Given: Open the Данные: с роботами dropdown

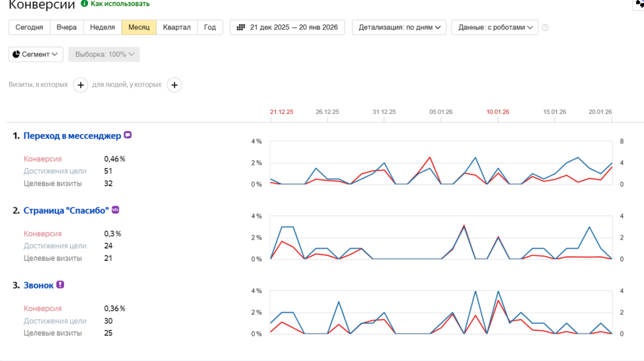Looking at the screenshot, I should 494,27.
